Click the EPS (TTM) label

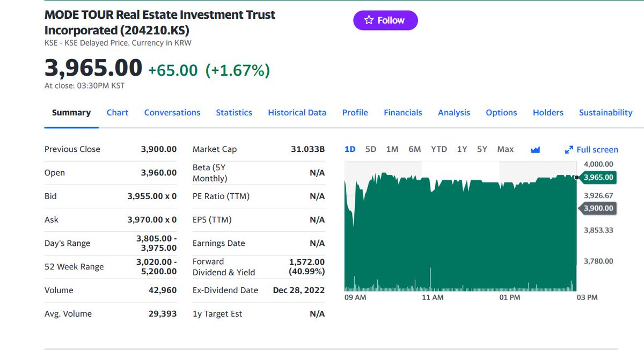212,220
